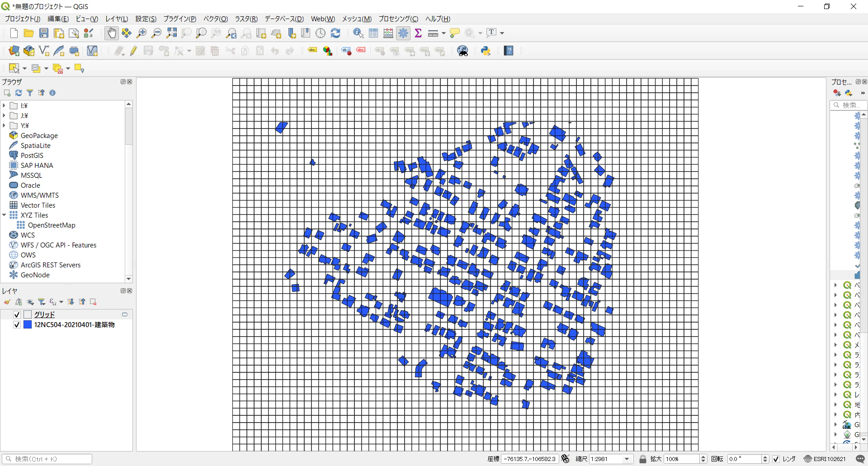Click the Zoom In magnifier tool
The height and width of the screenshot is (466, 868).
[142, 33]
